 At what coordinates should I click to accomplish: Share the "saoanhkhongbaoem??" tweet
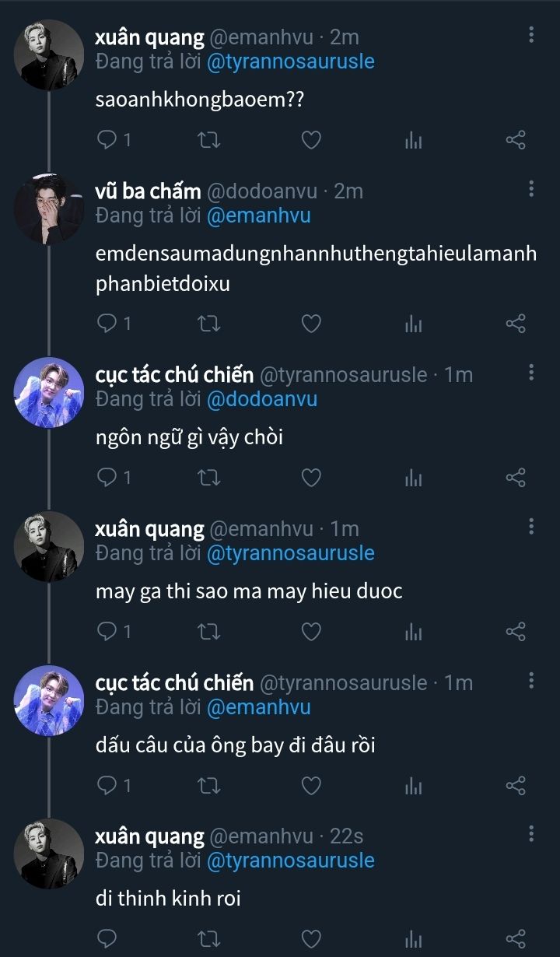coord(516,140)
